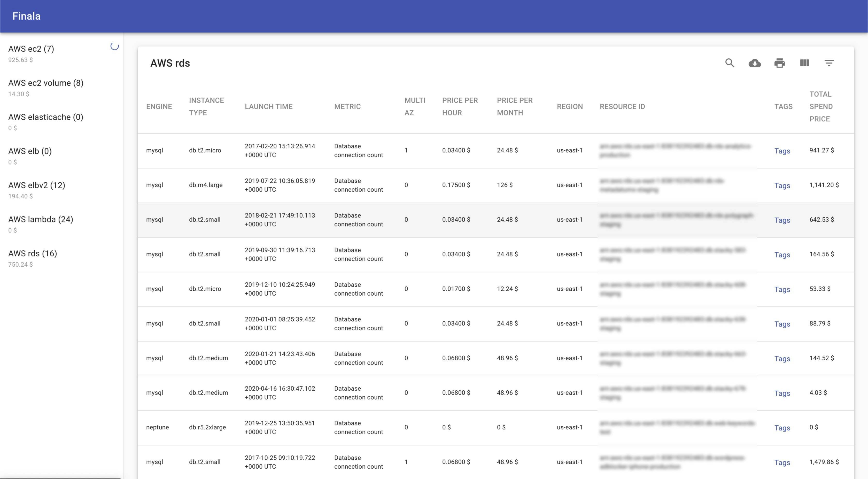868x479 pixels.
Task: Click the download CSV cloud icon
Action: click(x=754, y=63)
